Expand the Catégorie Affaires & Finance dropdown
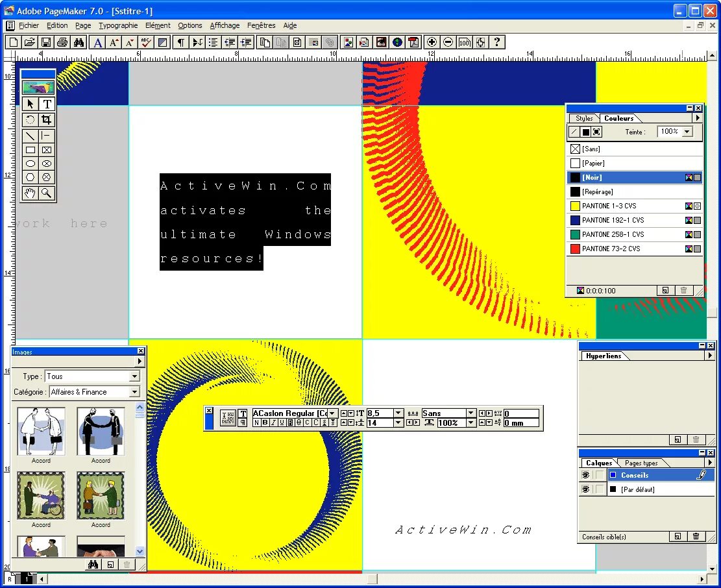 click(136, 392)
